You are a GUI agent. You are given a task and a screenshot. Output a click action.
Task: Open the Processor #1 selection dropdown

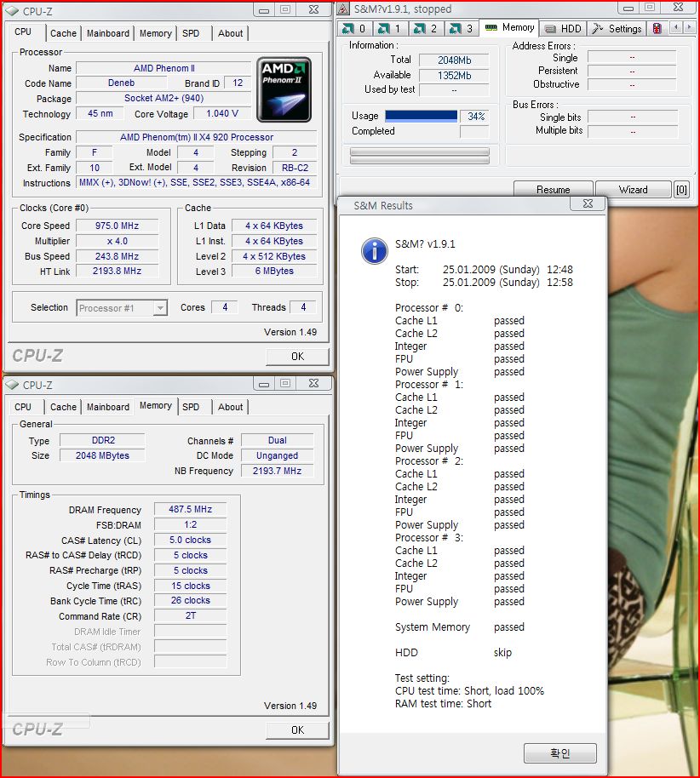point(122,308)
